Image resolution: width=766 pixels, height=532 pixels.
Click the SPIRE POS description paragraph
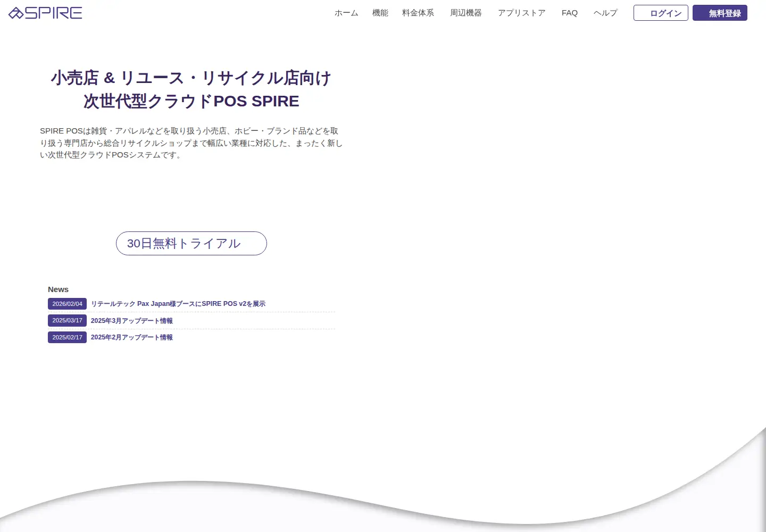coord(191,143)
